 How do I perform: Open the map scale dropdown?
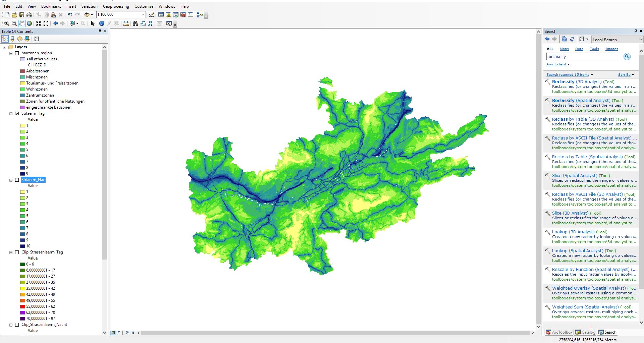click(x=143, y=15)
